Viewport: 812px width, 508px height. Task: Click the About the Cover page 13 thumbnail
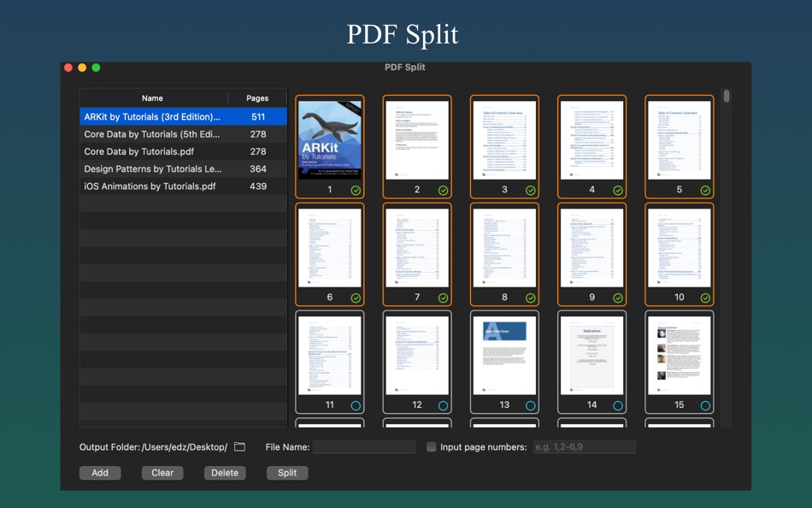pos(504,356)
